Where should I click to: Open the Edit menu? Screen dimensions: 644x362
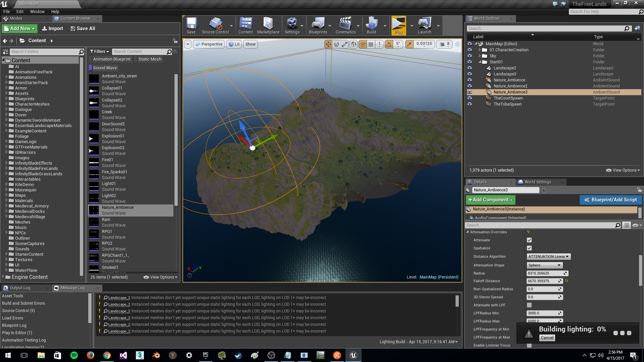(20, 11)
